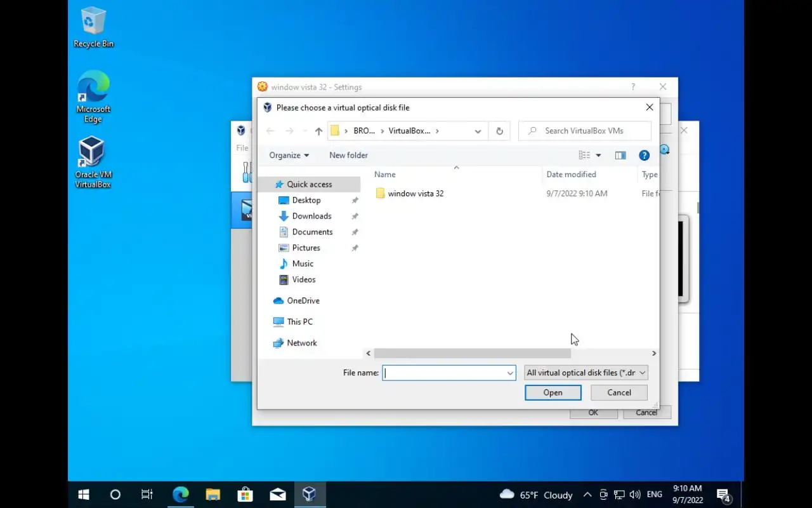Open the notification center icon
The image size is (812, 508).
pyautogui.click(x=723, y=495)
